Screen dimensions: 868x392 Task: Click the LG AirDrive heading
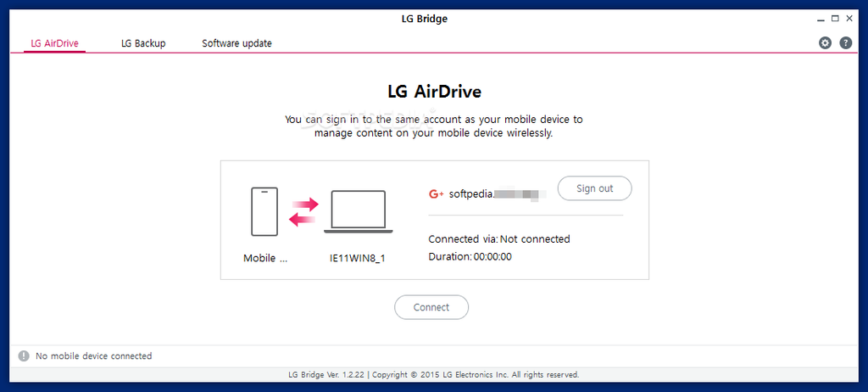[x=434, y=92]
